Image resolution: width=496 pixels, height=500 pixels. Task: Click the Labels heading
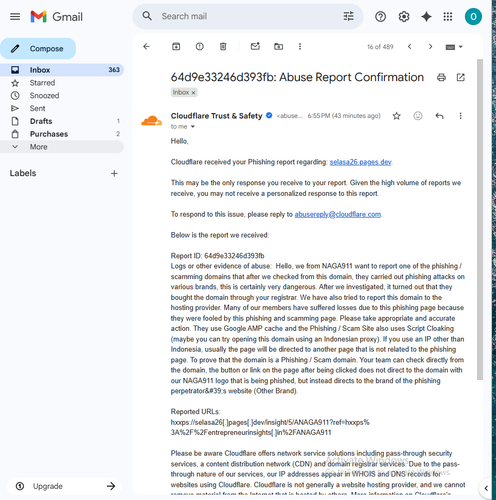pos(23,173)
